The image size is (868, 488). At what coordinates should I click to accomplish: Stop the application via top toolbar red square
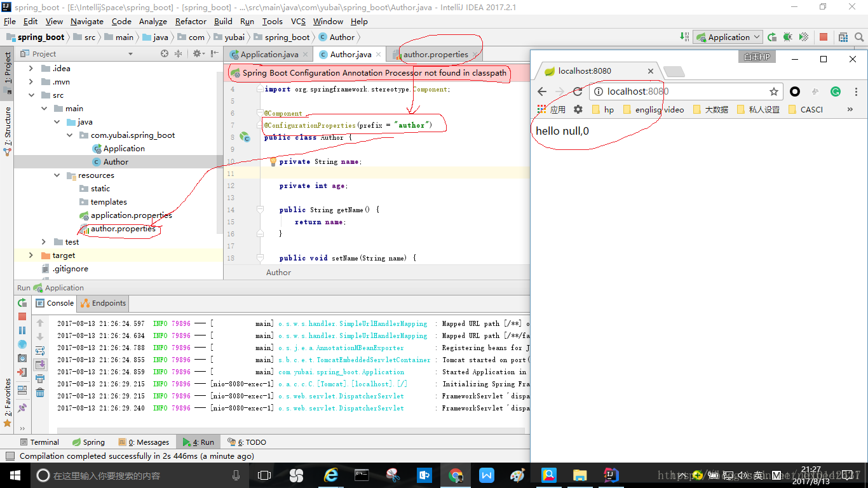coord(824,37)
